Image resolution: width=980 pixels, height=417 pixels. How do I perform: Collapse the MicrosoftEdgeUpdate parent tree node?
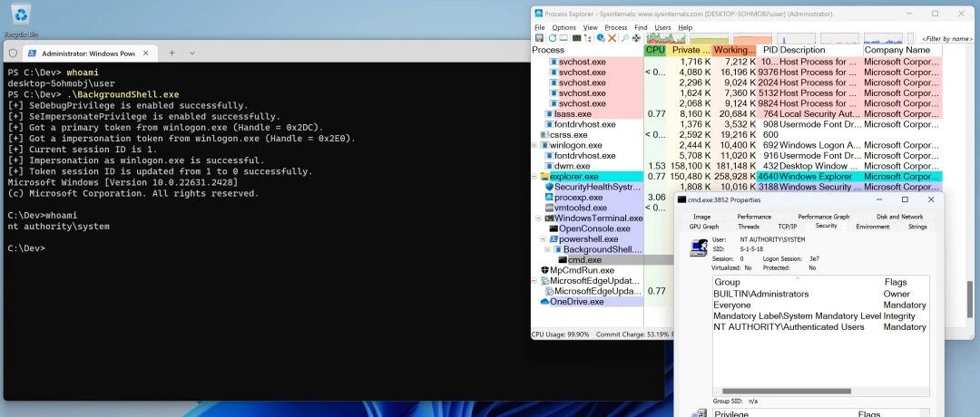point(535,281)
